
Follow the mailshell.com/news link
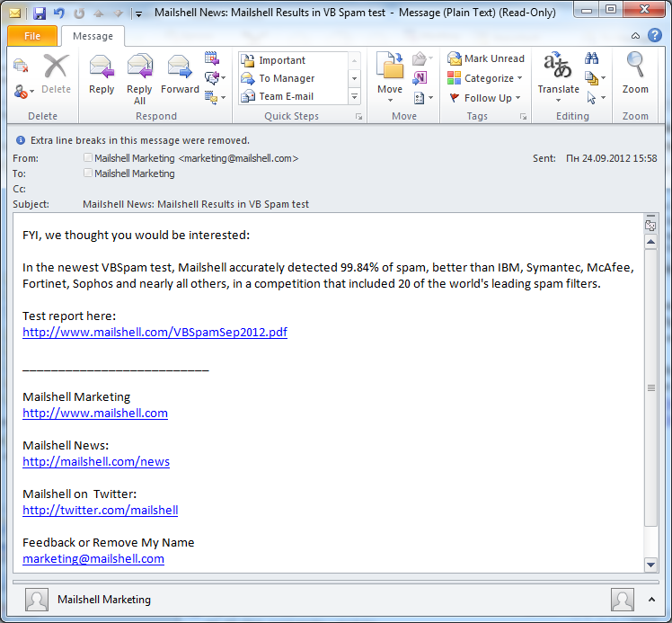[96, 461]
